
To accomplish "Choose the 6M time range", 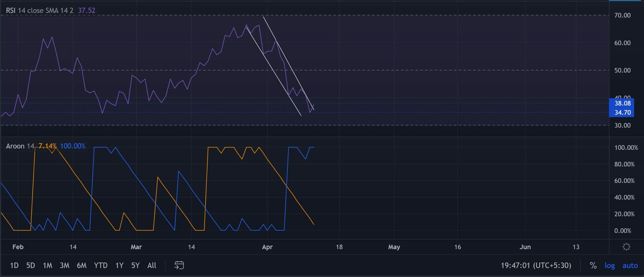I will pyautogui.click(x=81, y=265).
